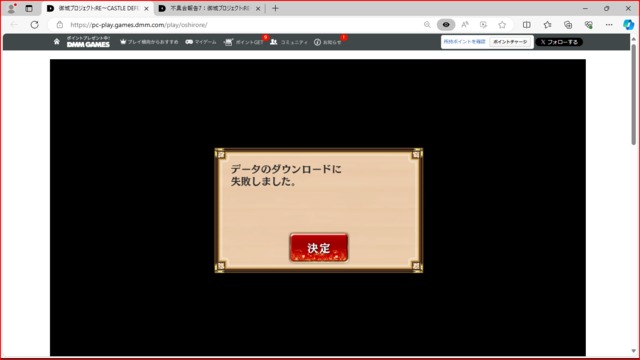Open Edge settings and more menu

click(609, 25)
